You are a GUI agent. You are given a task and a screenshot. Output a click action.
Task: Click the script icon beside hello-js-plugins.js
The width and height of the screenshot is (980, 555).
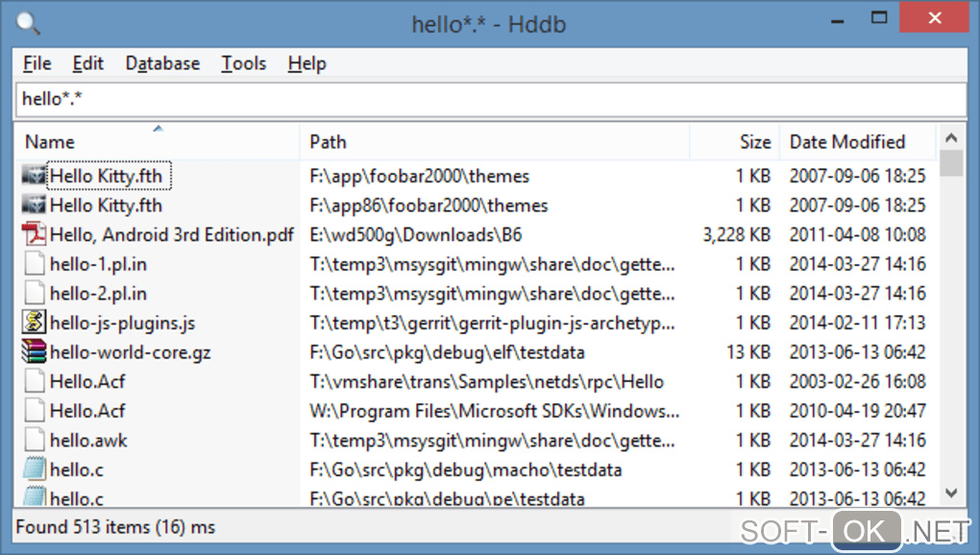(35, 323)
